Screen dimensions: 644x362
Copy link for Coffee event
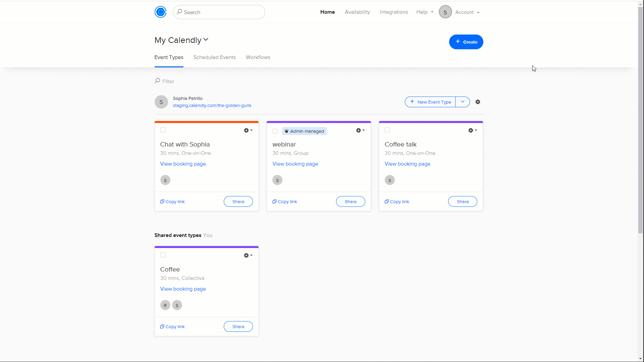[172, 327]
